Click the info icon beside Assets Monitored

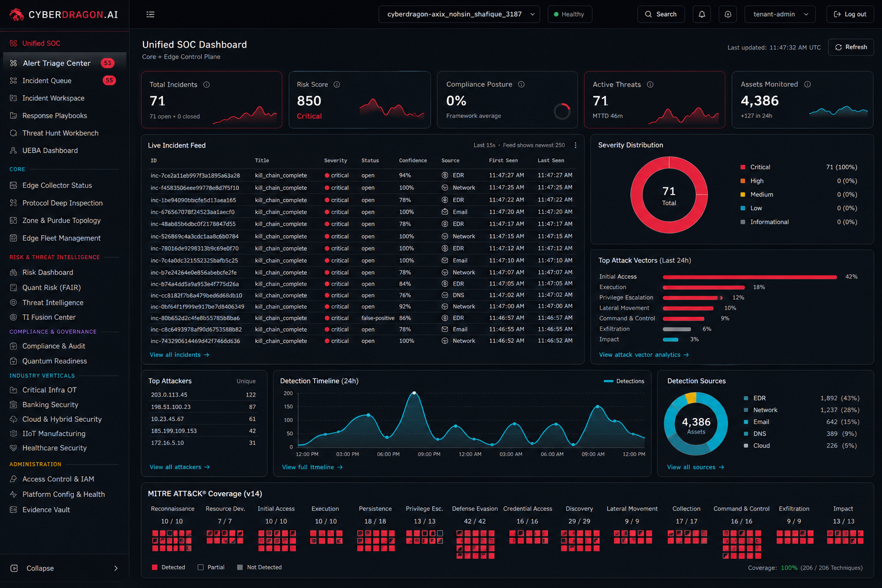(x=807, y=84)
